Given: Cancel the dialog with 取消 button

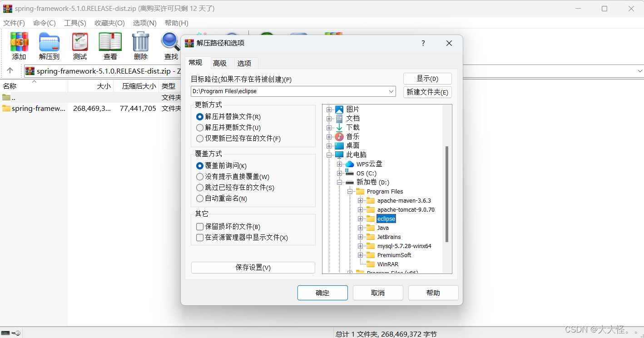Looking at the screenshot, I should point(378,293).
